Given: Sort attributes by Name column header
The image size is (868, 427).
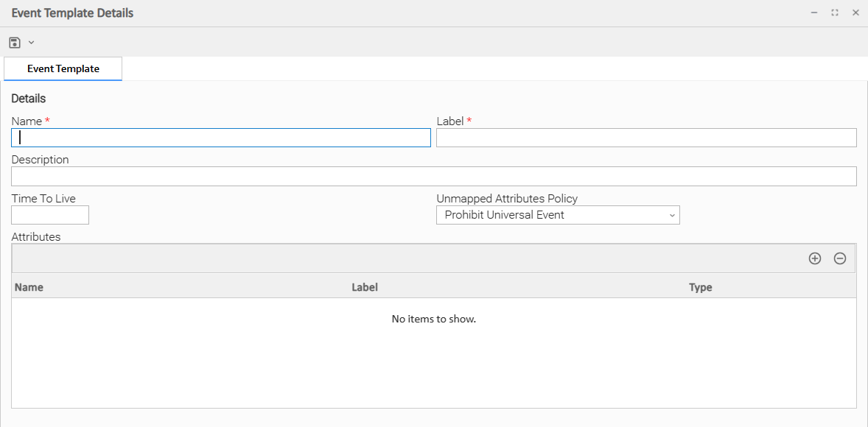Looking at the screenshot, I should (x=29, y=287).
